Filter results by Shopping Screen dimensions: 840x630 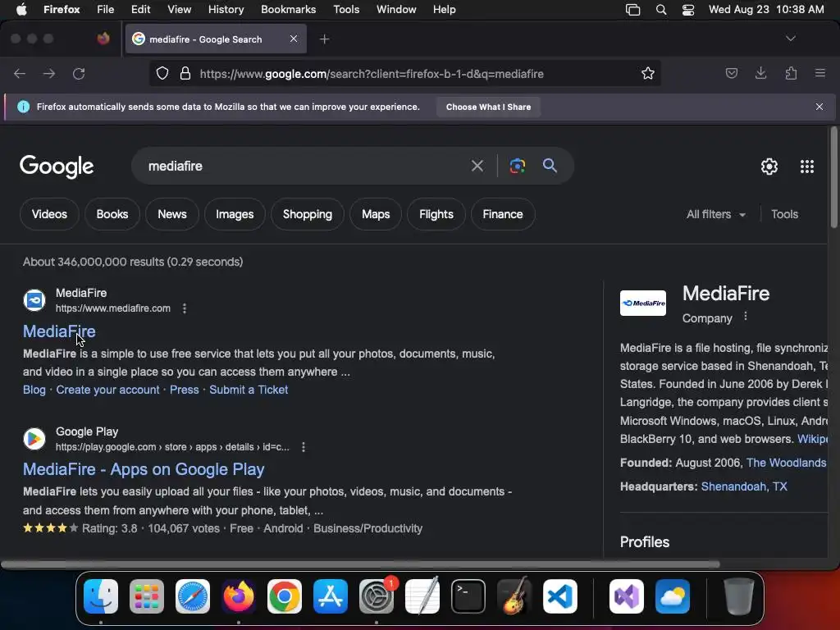tap(308, 214)
